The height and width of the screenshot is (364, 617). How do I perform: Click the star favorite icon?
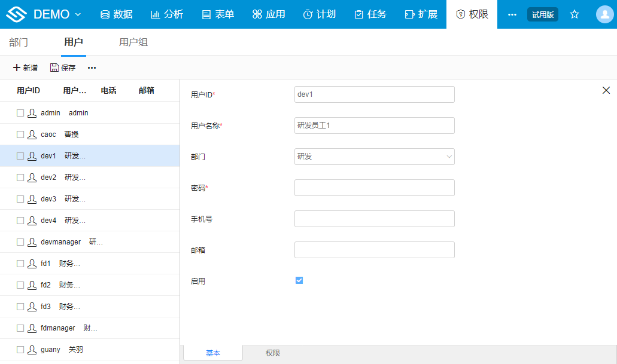coord(574,14)
